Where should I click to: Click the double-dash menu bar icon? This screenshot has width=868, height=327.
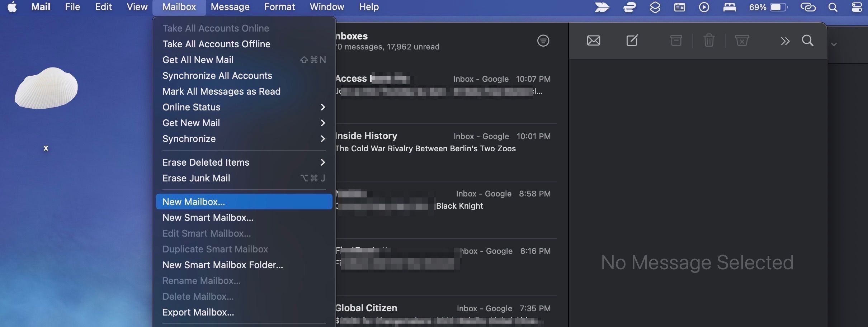629,7
